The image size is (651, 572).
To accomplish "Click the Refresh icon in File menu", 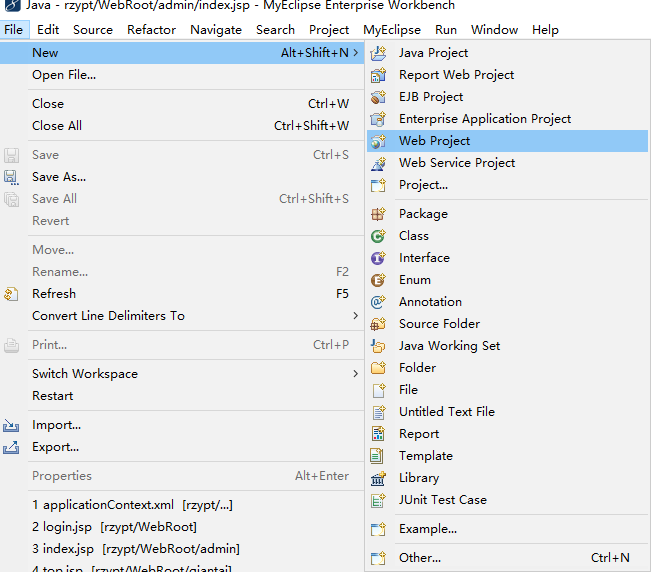I will (11, 294).
